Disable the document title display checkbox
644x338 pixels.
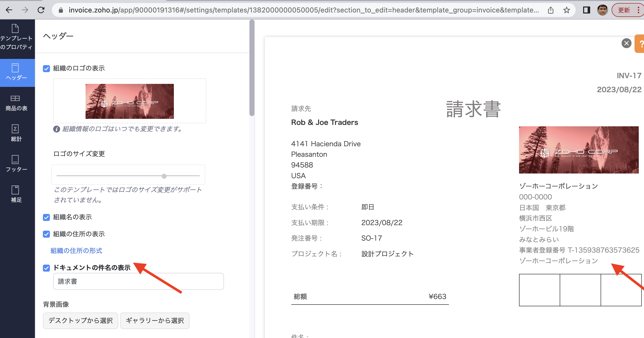(46, 268)
